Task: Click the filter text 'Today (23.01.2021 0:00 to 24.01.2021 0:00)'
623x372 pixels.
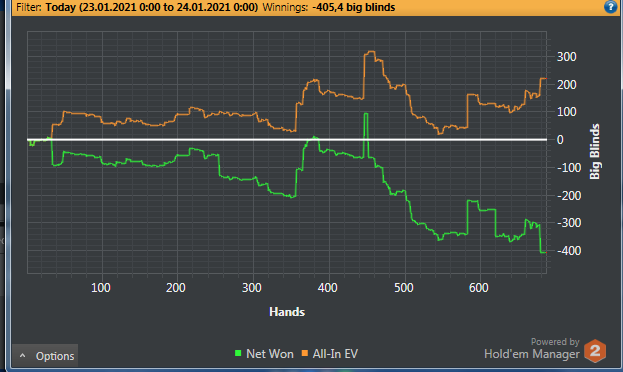Action: (x=151, y=7)
